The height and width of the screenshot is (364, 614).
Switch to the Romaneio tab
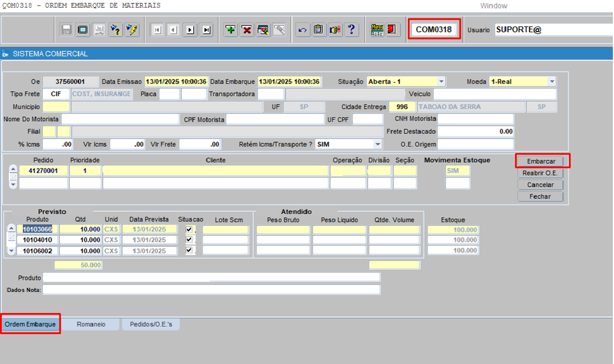click(x=91, y=324)
